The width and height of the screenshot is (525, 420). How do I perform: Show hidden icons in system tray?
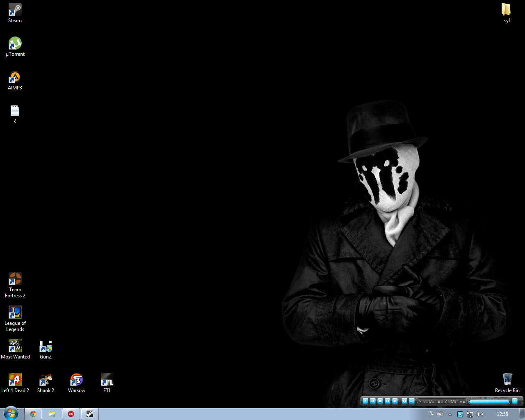point(450,414)
